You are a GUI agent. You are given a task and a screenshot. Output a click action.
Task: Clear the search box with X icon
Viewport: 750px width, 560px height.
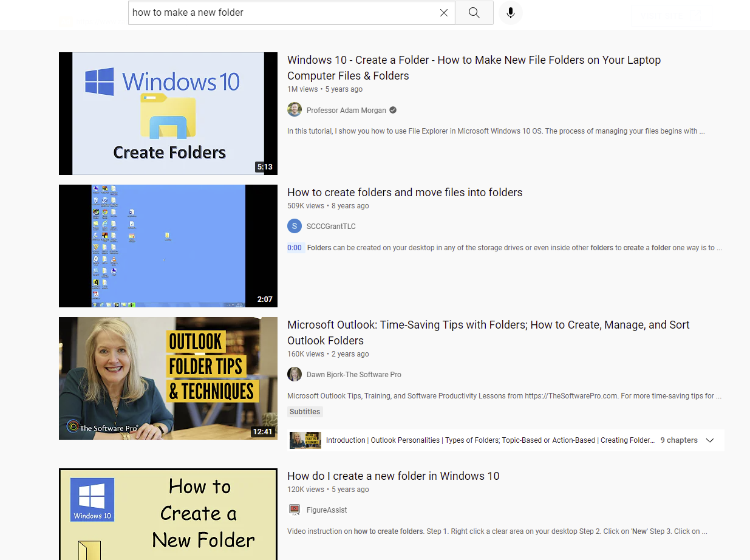click(x=444, y=13)
